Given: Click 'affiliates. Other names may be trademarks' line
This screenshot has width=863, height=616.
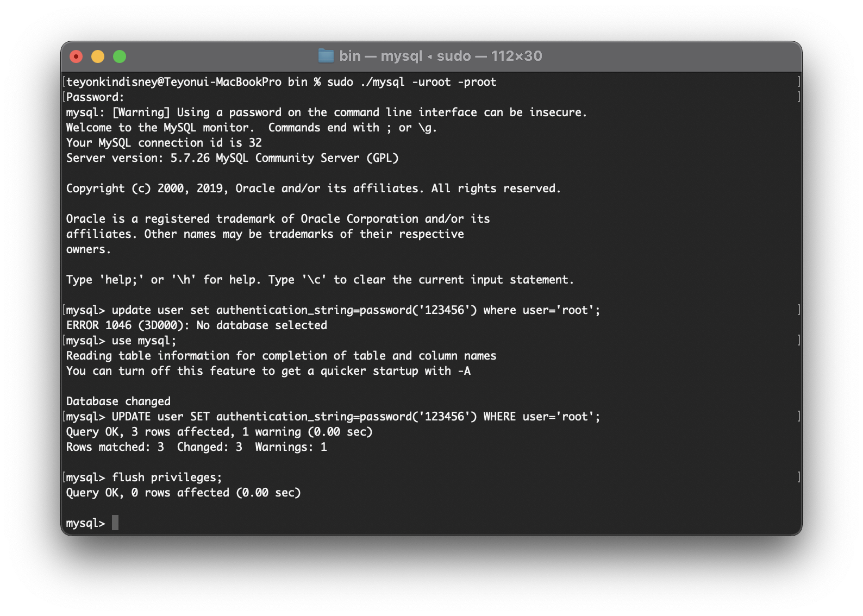Looking at the screenshot, I should (x=265, y=234).
